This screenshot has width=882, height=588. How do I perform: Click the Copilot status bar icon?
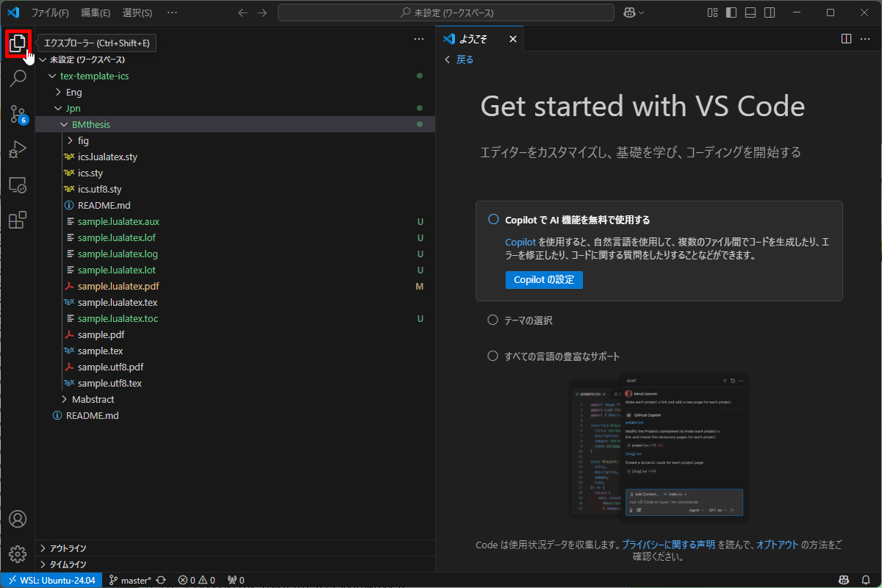[845, 580]
